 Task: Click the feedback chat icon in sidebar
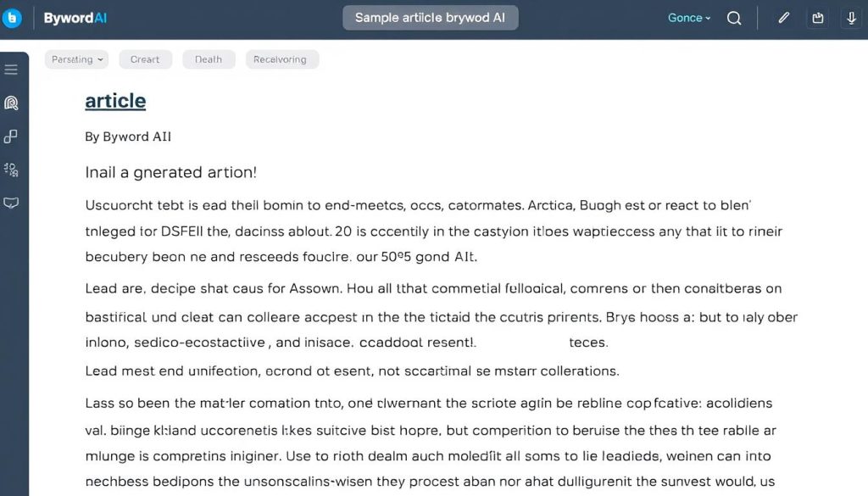(x=12, y=203)
